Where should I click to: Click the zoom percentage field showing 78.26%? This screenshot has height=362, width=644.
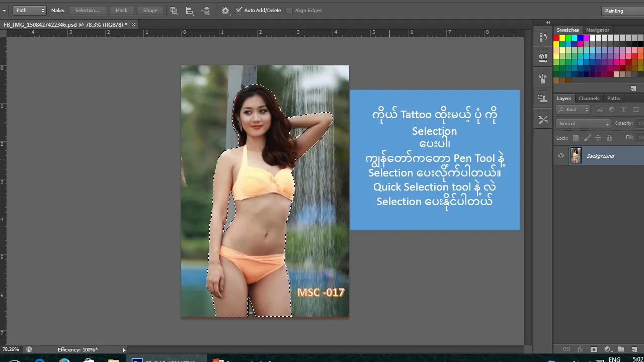[x=11, y=349]
